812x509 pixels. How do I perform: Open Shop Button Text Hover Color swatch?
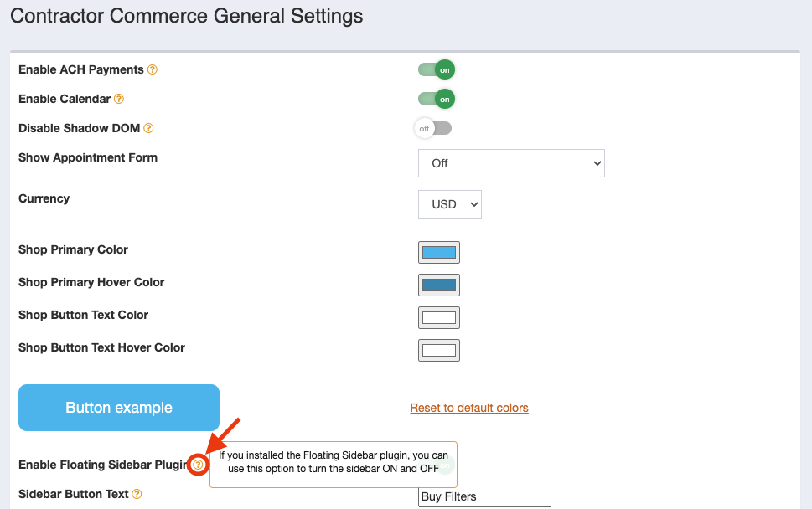(438, 350)
